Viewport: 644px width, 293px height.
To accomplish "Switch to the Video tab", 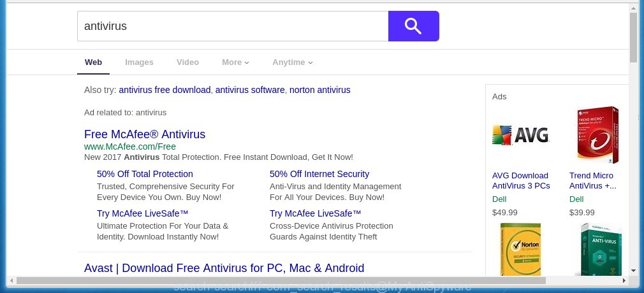I will 187,62.
